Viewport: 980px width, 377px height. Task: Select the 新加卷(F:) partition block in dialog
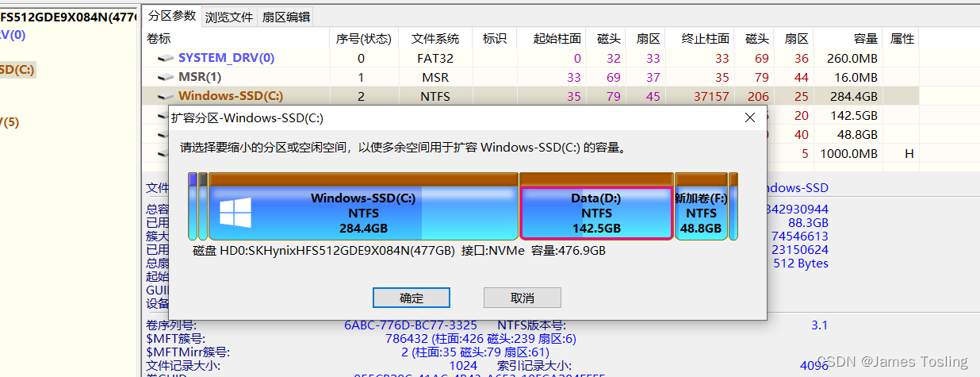701,206
